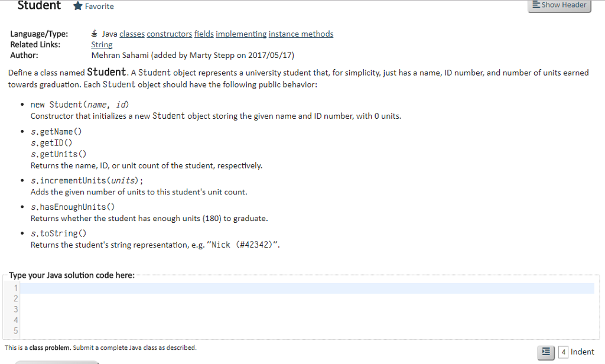
Task: Open the "String" related link
Action: [101, 44]
